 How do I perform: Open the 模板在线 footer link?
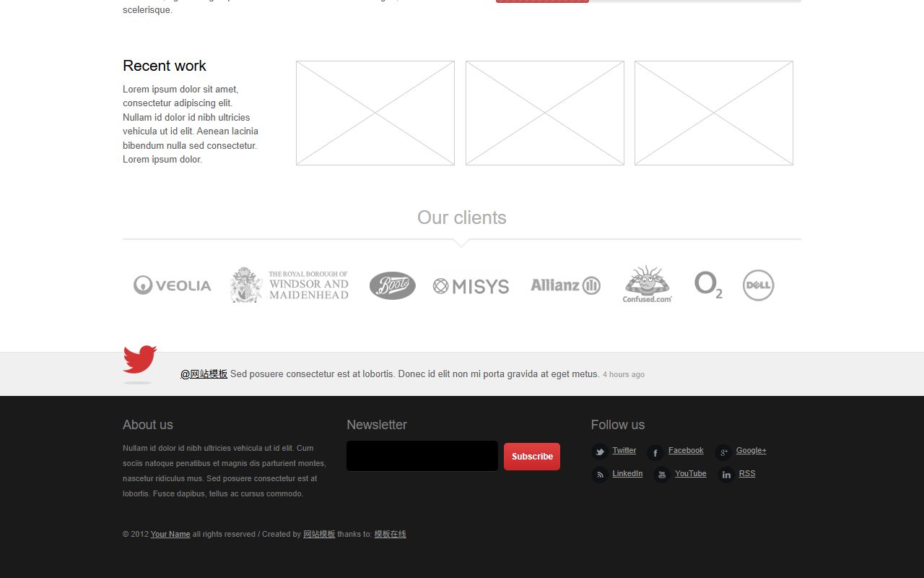pos(390,534)
